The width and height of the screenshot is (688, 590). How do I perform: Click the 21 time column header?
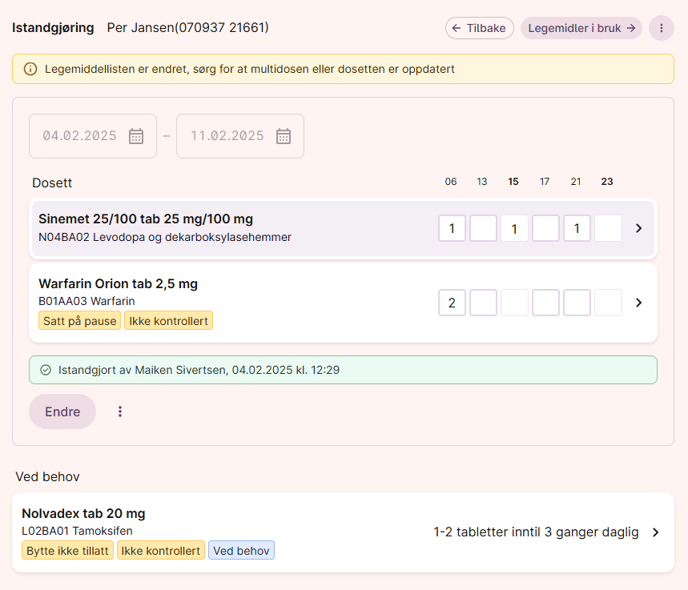pyautogui.click(x=576, y=182)
